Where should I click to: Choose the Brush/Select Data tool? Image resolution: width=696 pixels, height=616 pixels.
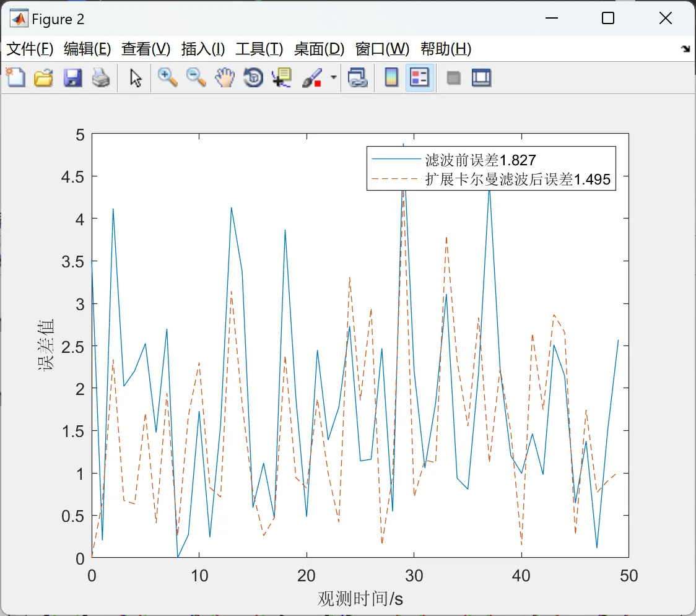pyautogui.click(x=313, y=77)
